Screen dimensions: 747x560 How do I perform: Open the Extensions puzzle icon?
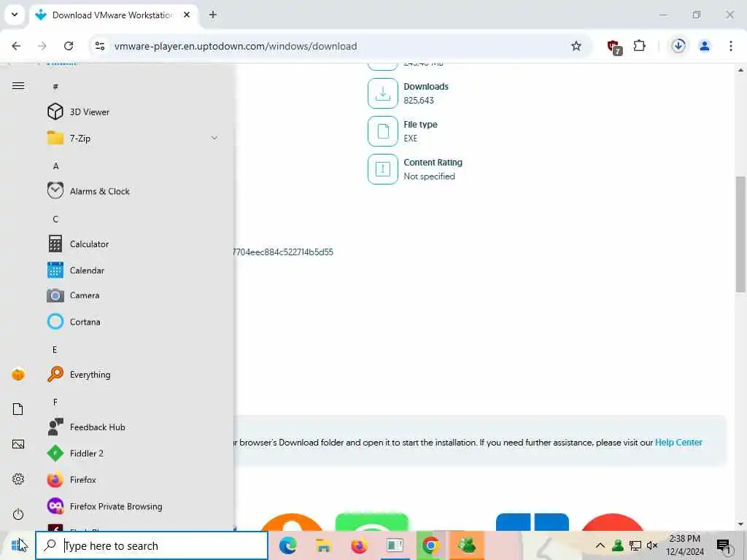click(639, 46)
